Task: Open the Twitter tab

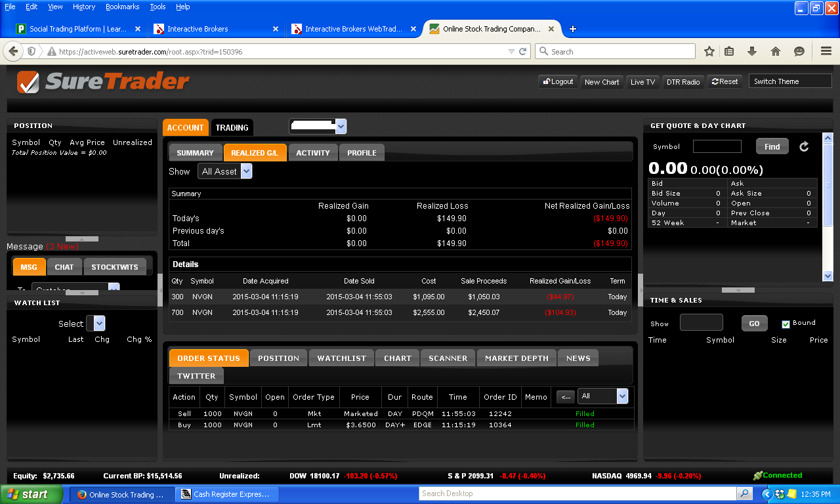Action: tap(196, 376)
